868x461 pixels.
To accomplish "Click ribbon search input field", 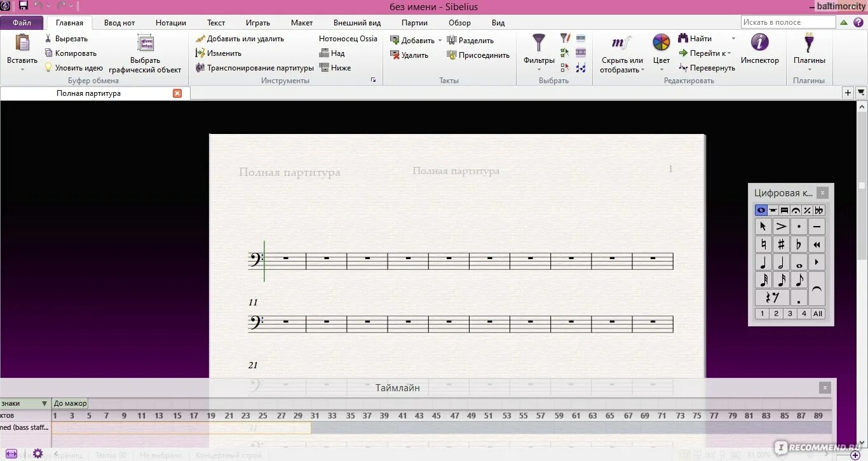I will coord(788,22).
